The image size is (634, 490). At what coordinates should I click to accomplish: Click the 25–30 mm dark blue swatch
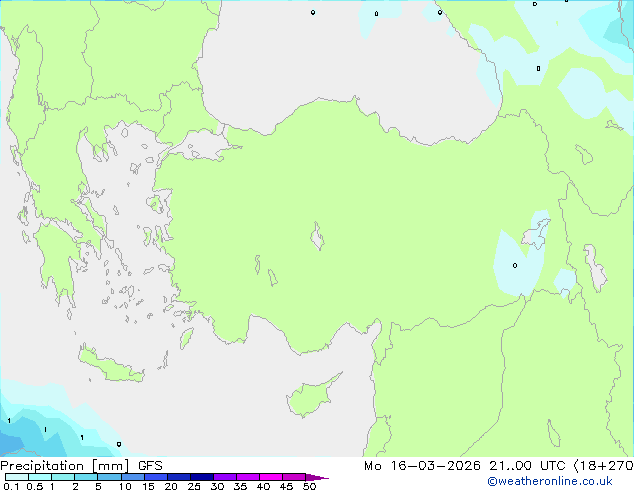coord(202,477)
